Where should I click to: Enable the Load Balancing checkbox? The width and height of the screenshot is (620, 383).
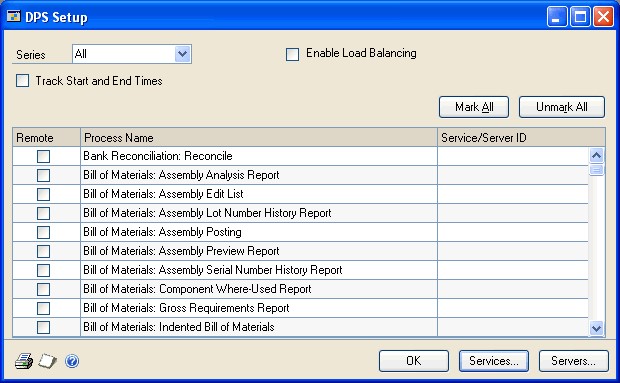pyautogui.click(x=292, y=54)
